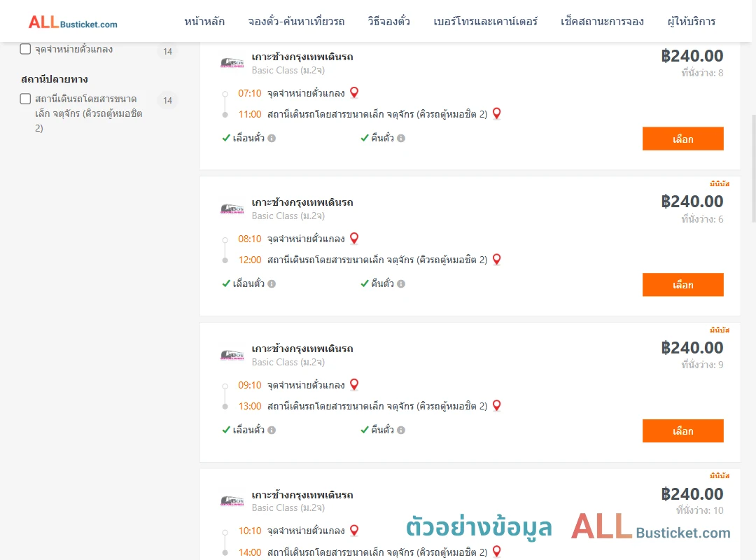Open จองตั๋ว-ค้นหาเที่ยวรถ menu
Image resolution: width=756 pixels, height=560 pixels.
point(296,22)
